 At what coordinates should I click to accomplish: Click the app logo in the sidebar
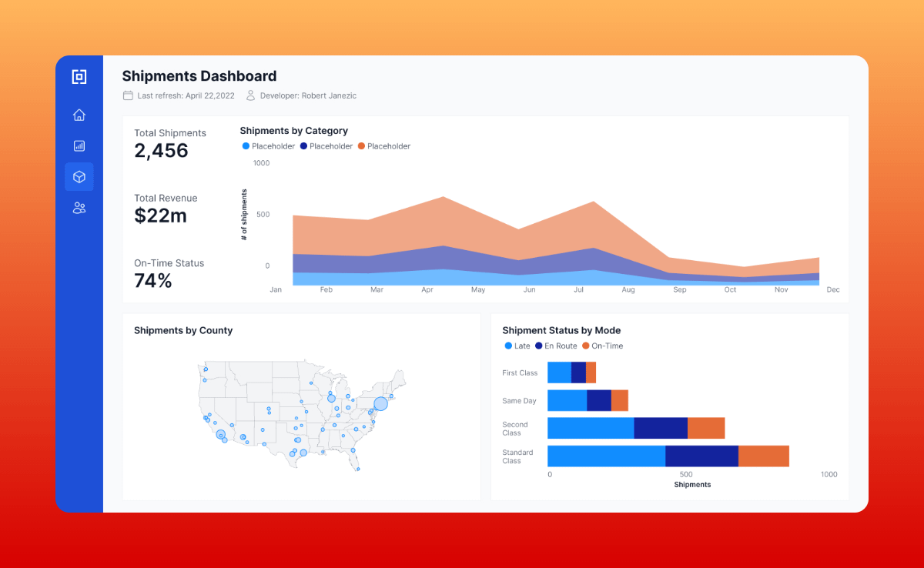79,77
